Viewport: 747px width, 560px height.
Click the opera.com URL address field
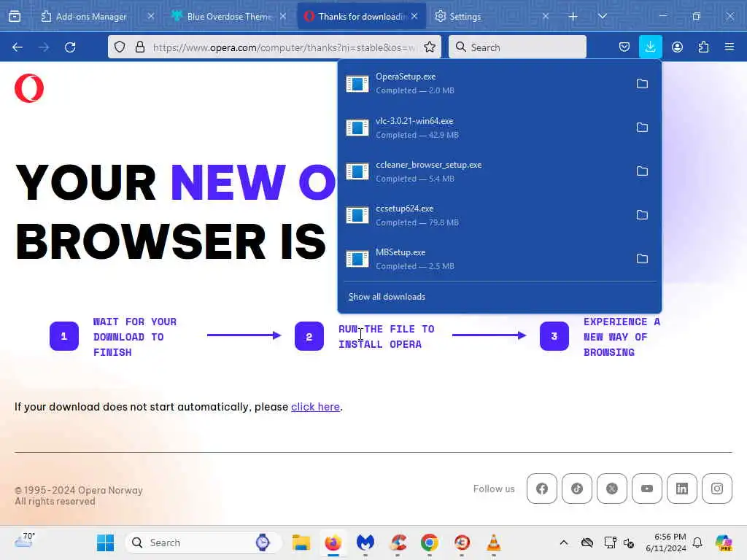284,47
